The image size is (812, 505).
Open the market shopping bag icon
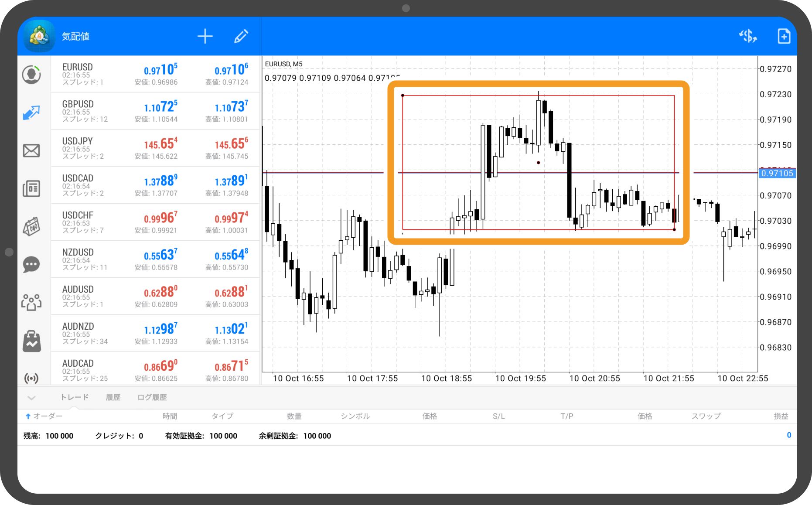click(31, 341)
